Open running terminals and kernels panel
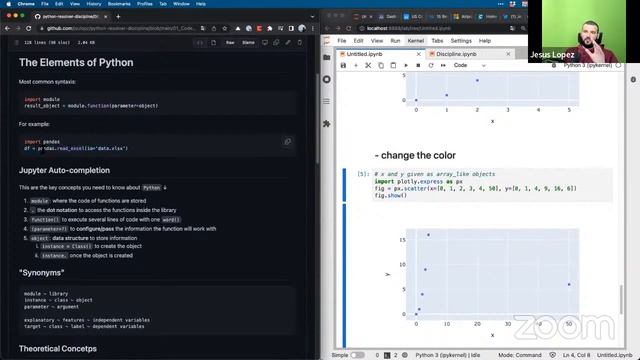 point(327,79)
